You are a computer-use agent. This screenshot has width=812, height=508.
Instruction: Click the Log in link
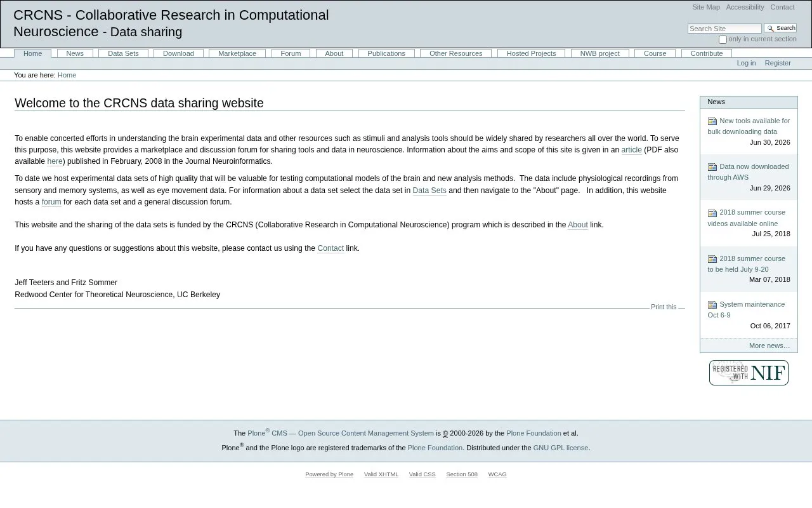pos(746,63)
